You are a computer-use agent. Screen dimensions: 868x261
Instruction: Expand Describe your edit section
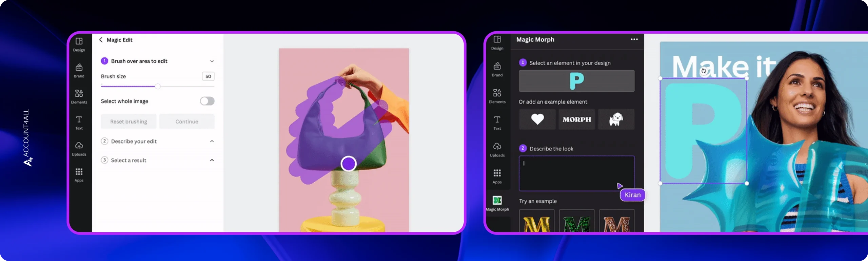(212, 141)
